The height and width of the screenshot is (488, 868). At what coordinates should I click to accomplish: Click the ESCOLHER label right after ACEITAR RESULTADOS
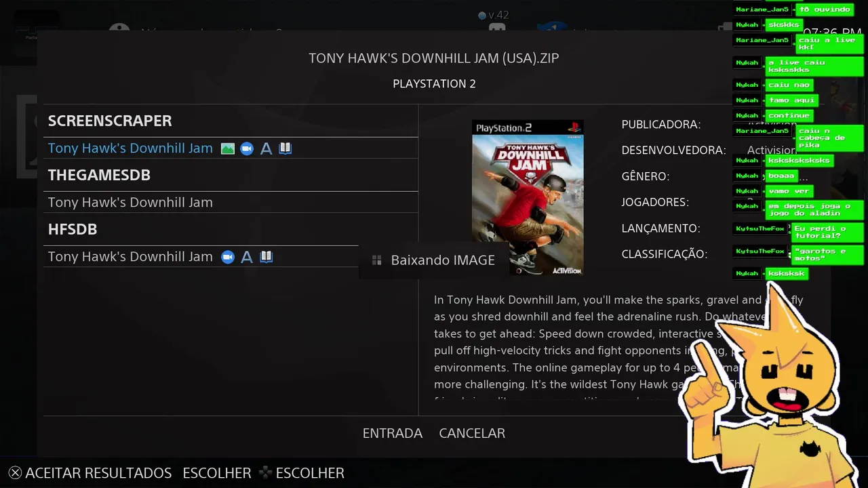217,473
